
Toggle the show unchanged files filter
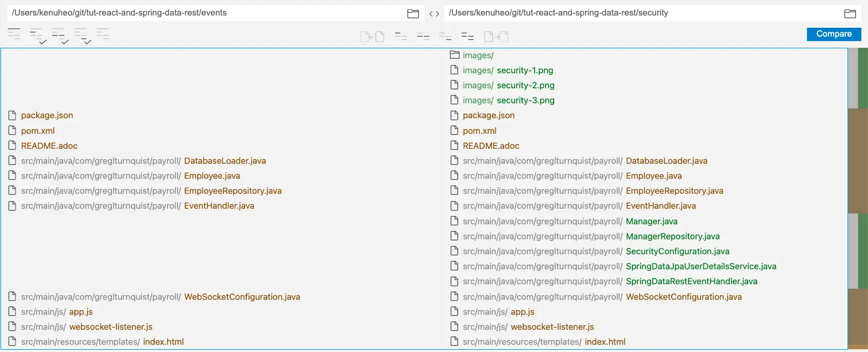[x=14, y=35]
